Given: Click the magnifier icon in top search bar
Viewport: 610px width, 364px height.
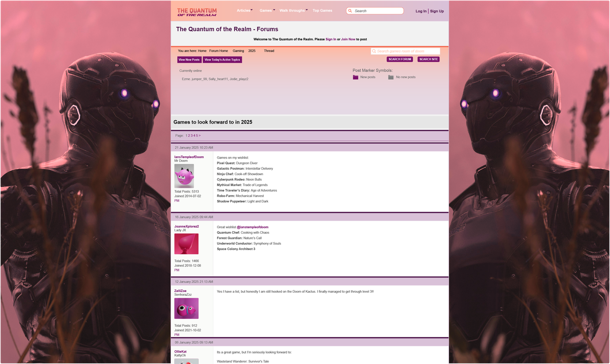Looking at the screenshot, I should coord(350,11).
